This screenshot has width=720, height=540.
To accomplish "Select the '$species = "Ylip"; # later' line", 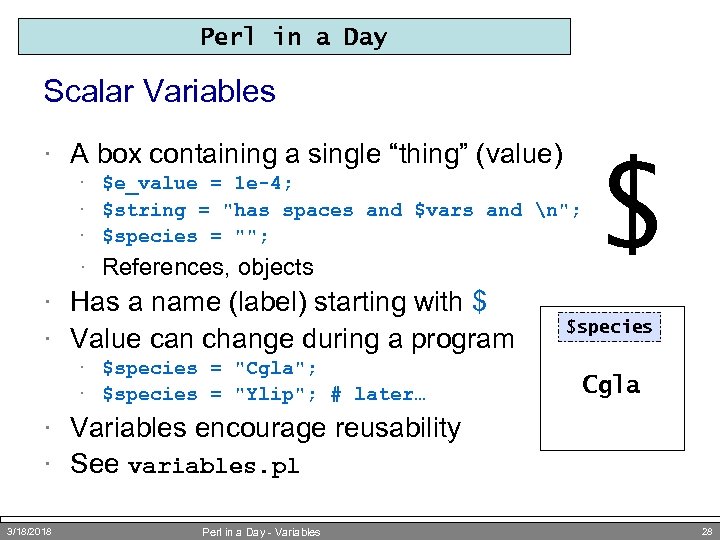I will [x=264, y=394].
